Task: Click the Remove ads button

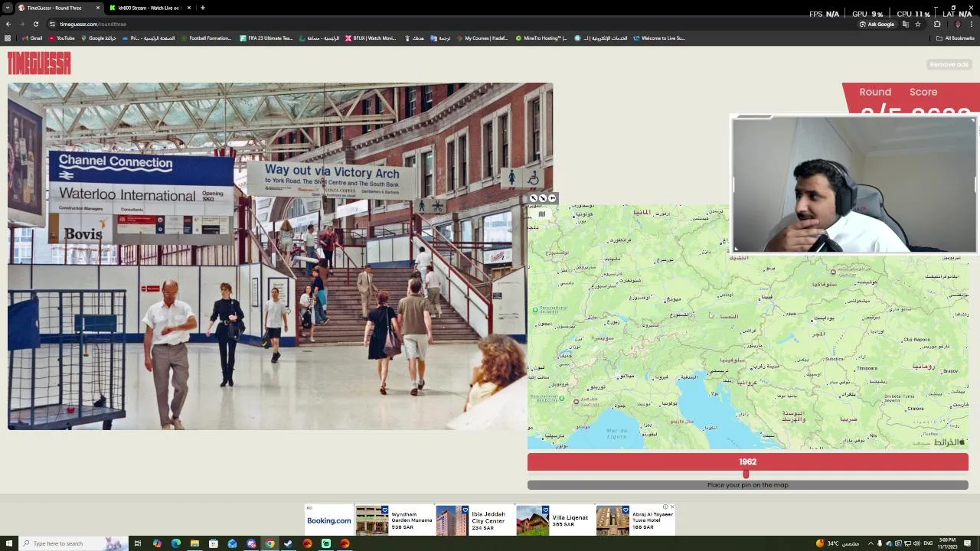Action: click(x=949, y=64)
